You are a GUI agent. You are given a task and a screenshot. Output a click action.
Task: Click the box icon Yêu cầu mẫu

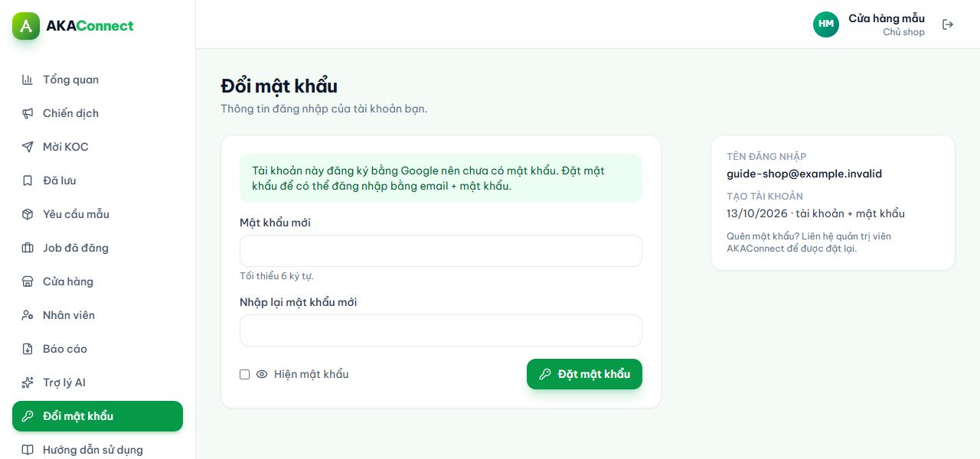28,214
